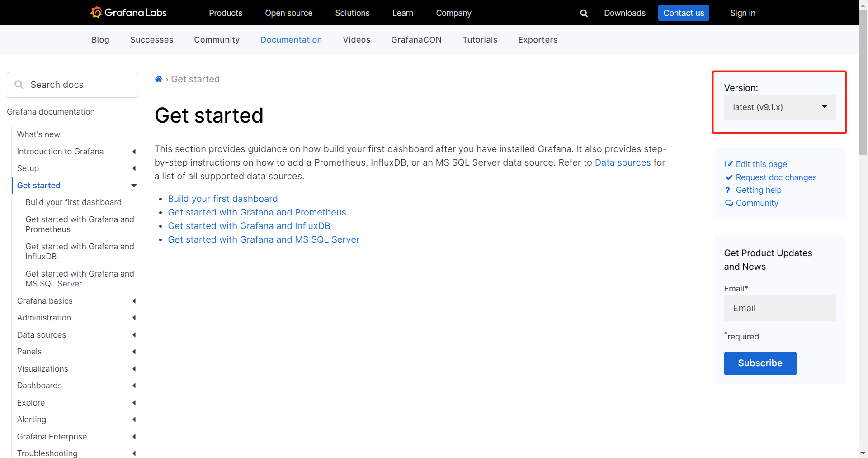This screenshot has height=458, width=868.
Task: Collapse the Get started section arrow
Action: pos(134,186)
